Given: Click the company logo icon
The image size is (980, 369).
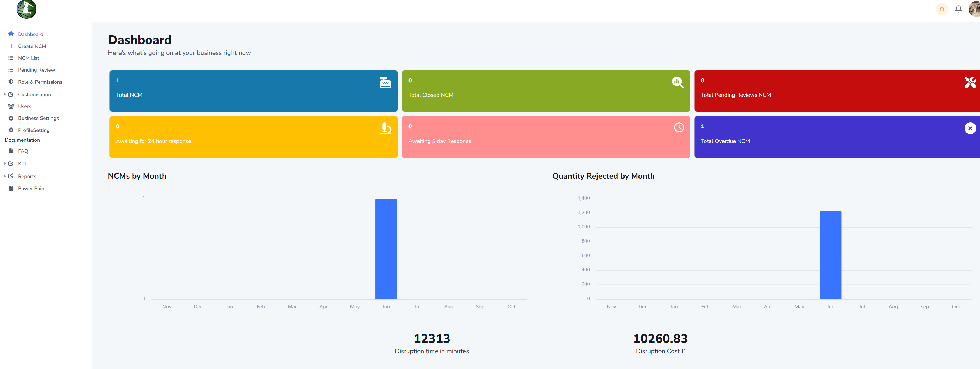Looking at the screenshot, I should tap(27, 9).
